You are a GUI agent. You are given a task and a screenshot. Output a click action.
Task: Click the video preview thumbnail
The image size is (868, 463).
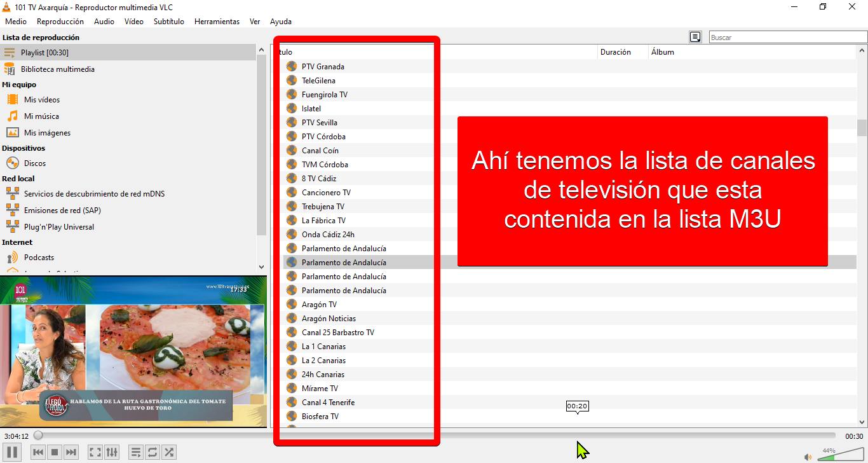tap(133, 351)
